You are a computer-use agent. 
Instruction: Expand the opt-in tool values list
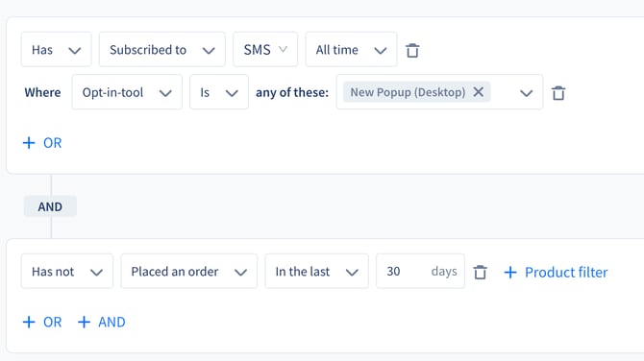526,93
